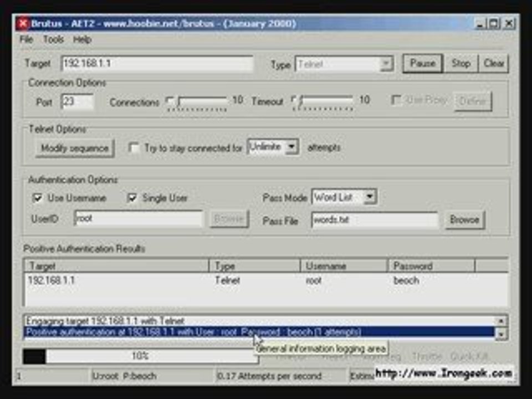Select highlighted 'Positive authentication' log line
Image resolution: width=532 pixels, height=399 pixels.
[x=259, y=332]
